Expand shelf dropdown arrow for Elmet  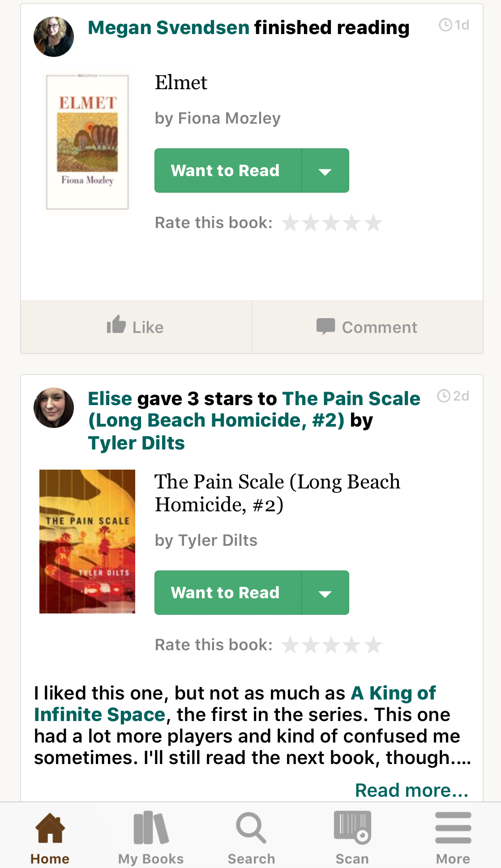point(325,171)
